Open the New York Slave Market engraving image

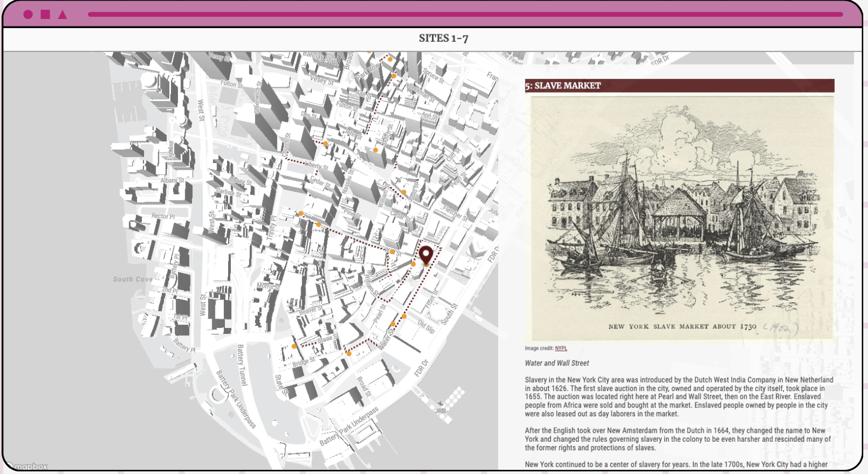pos(680,218)
